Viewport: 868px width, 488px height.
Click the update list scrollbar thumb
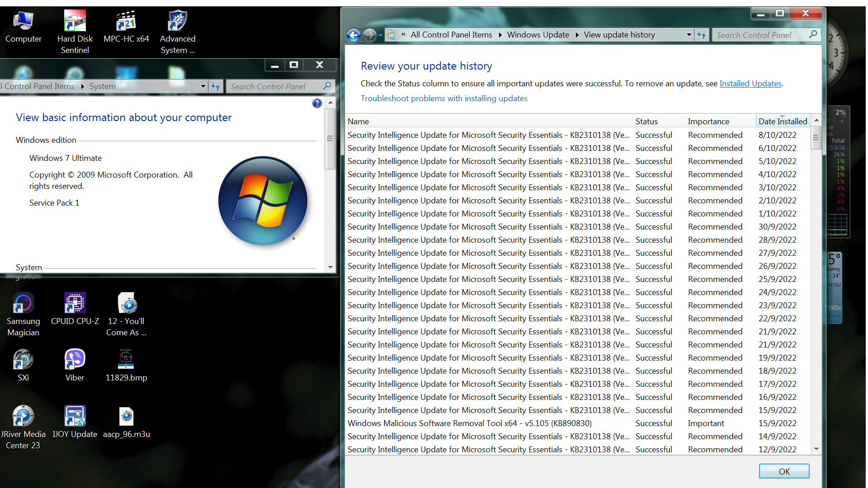pos(816,138)
